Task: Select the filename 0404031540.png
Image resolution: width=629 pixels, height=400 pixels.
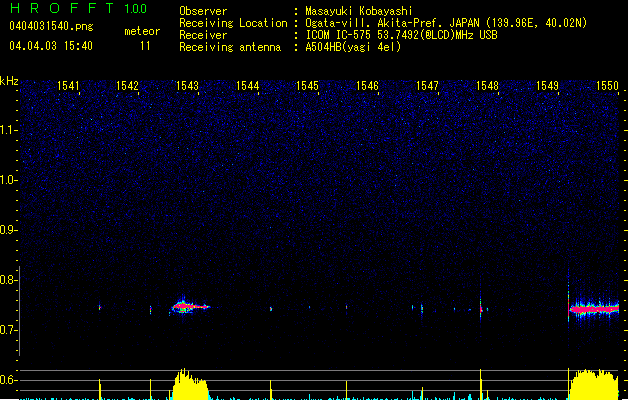Action: 51,26
